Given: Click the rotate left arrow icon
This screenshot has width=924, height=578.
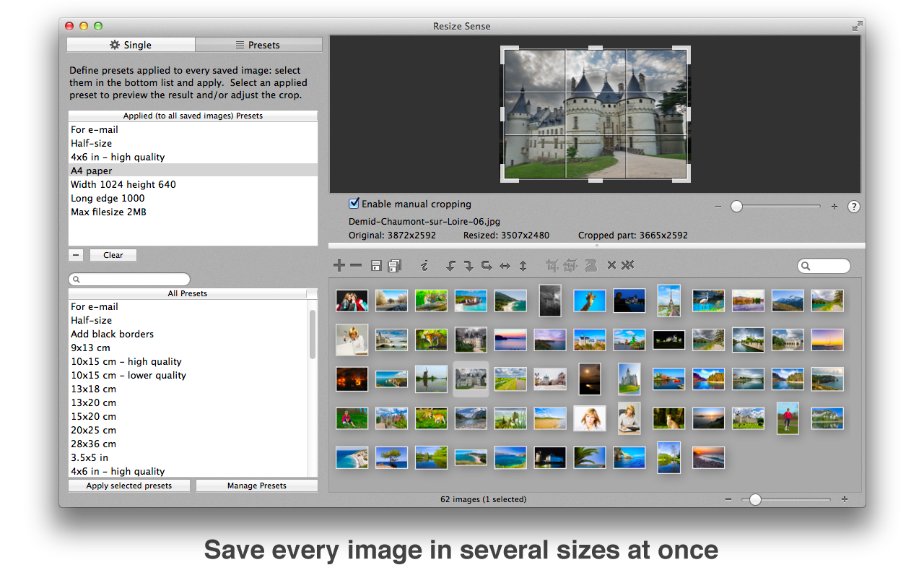Looking at the screenshot, I should click(x=450, y=266).
